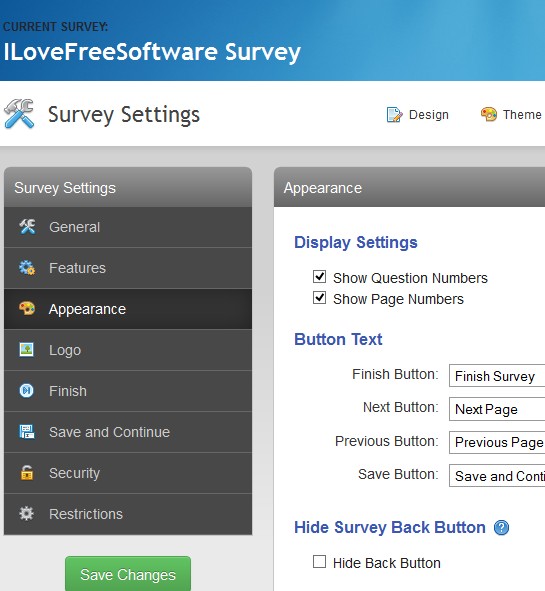
Task: Click the Appearance panel header
Action: (x=409, y=187)
